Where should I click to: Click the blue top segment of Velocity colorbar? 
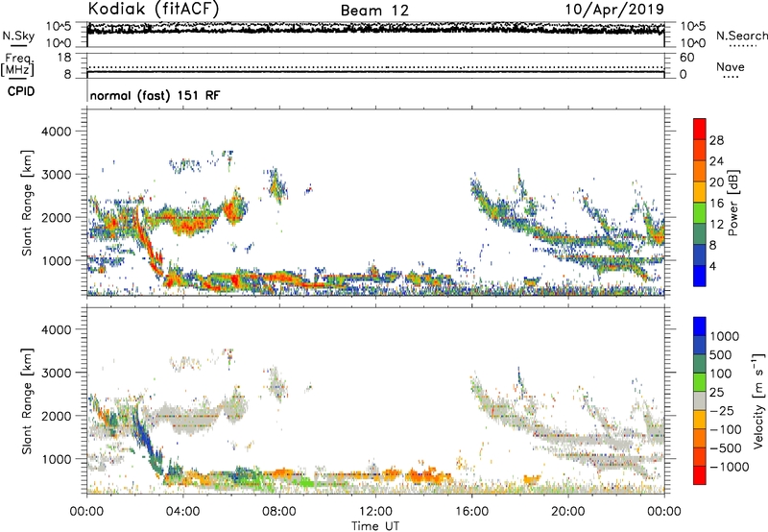(x=700, y=326)
